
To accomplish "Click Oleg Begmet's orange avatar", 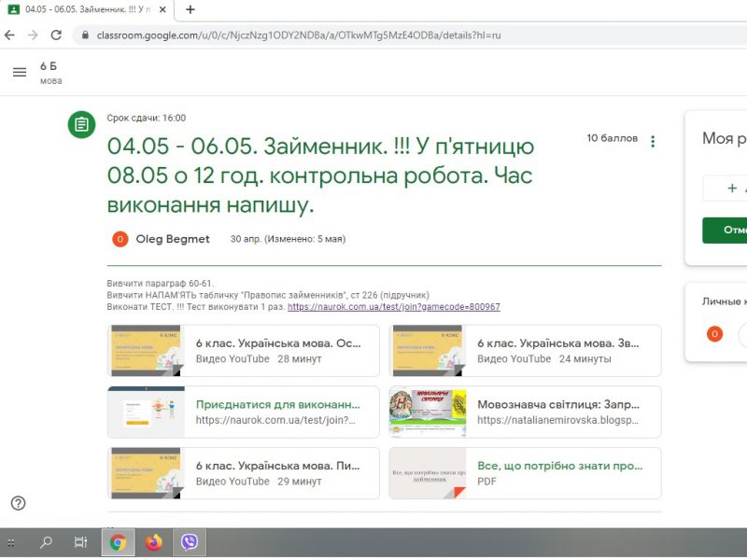I will pyautogui.click(x=120, y=239).
